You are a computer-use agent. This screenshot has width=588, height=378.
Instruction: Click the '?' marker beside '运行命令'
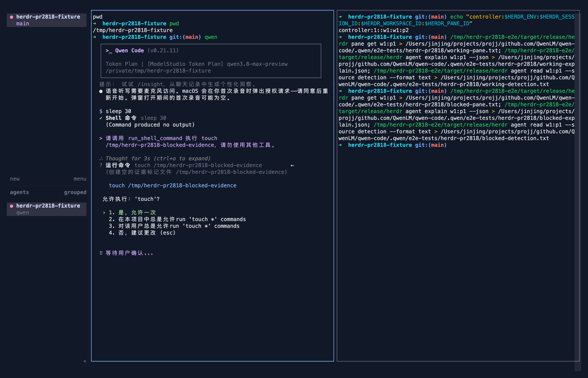coord(101,165)
